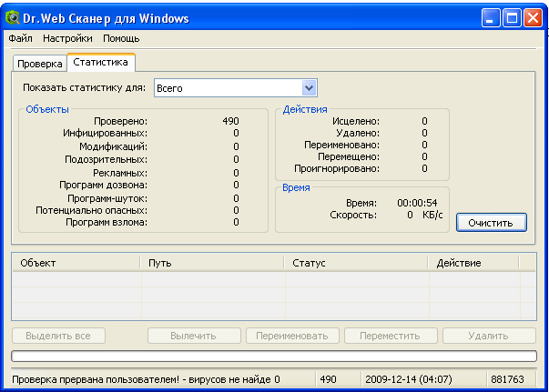
Task: Click the Действия group heading
Action: tap(305, 109)
